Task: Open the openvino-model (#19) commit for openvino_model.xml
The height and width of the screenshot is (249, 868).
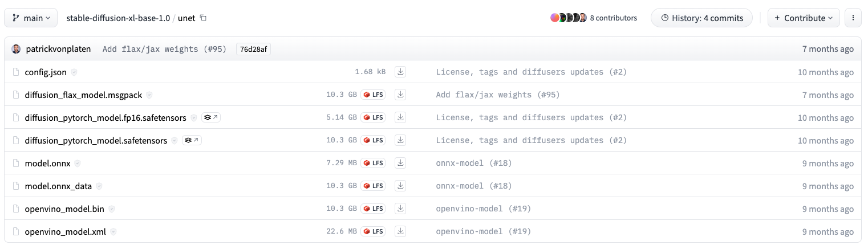Action: click(x=483, y=231)
